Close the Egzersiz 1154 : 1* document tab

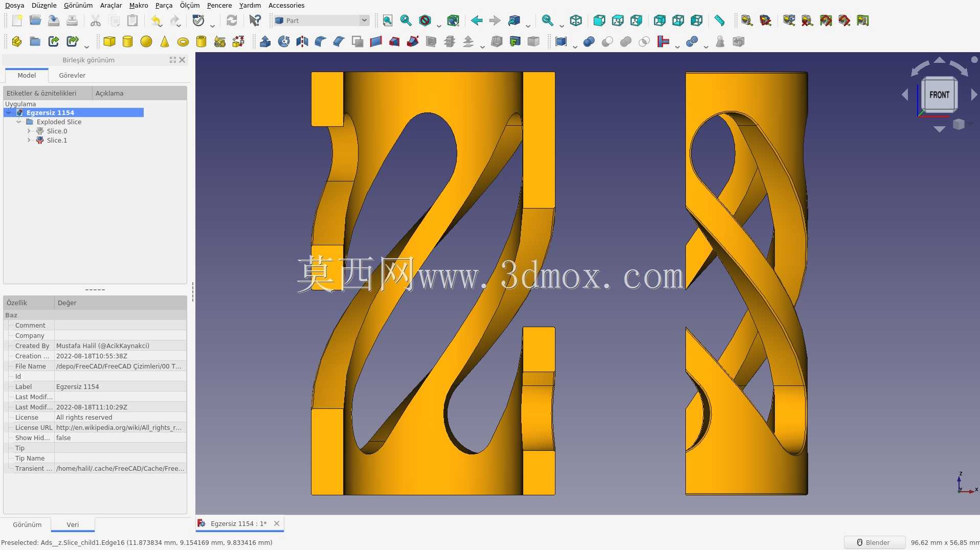pyautogui.click(x=277, y=523)
